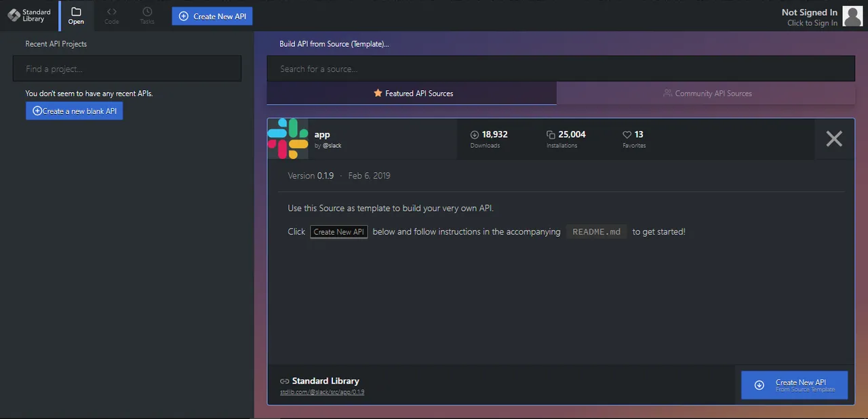The width and height of the screenshot is (868, 419).
Task: Click 'Recent API Projects' heading
Action: pos(56,44)
